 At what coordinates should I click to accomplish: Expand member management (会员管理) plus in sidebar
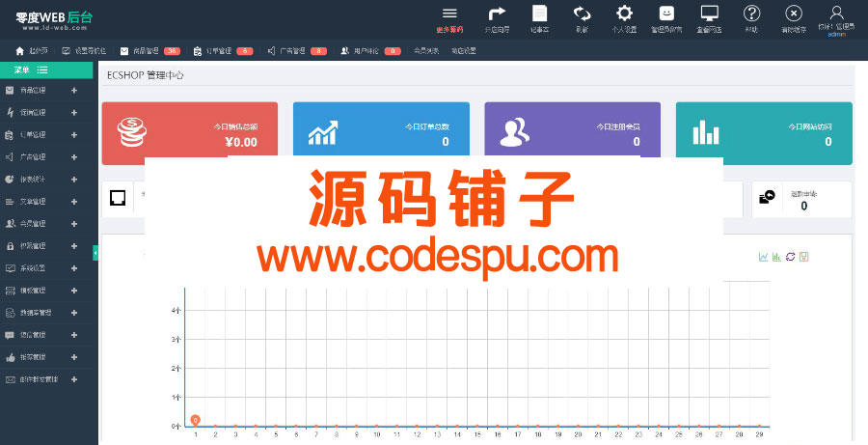coord(74,224)
